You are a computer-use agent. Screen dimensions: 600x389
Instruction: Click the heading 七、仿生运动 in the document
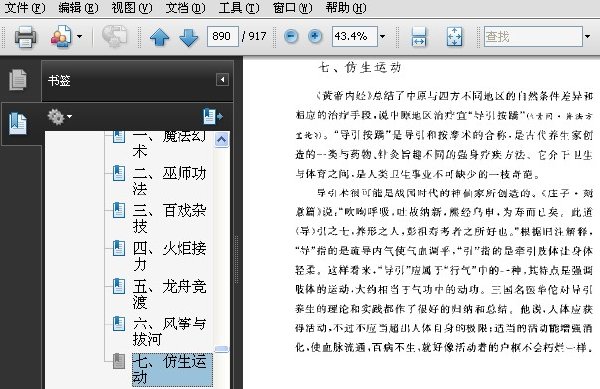pos(359,68)
